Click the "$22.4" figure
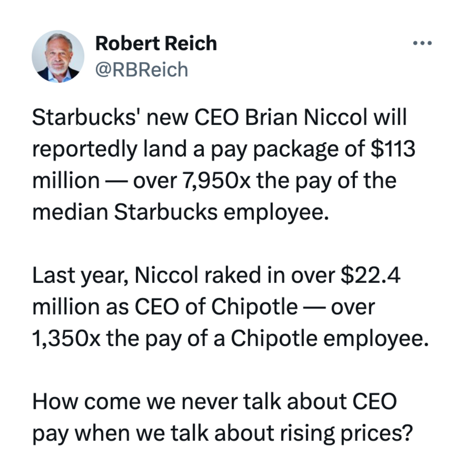The height and width of the screenshot is (476, 476). point(370,275)
